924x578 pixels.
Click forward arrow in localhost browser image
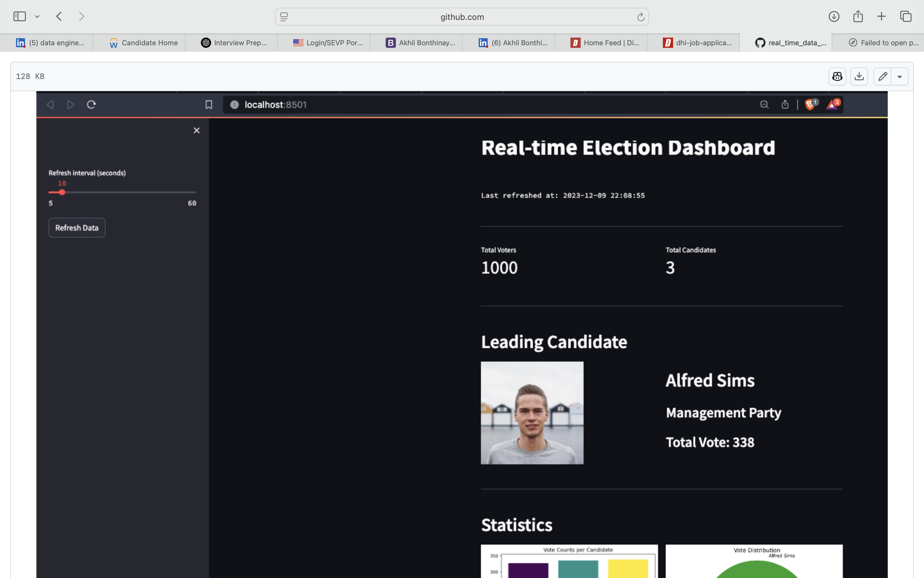pyautogui.click(x=71, y=105)
